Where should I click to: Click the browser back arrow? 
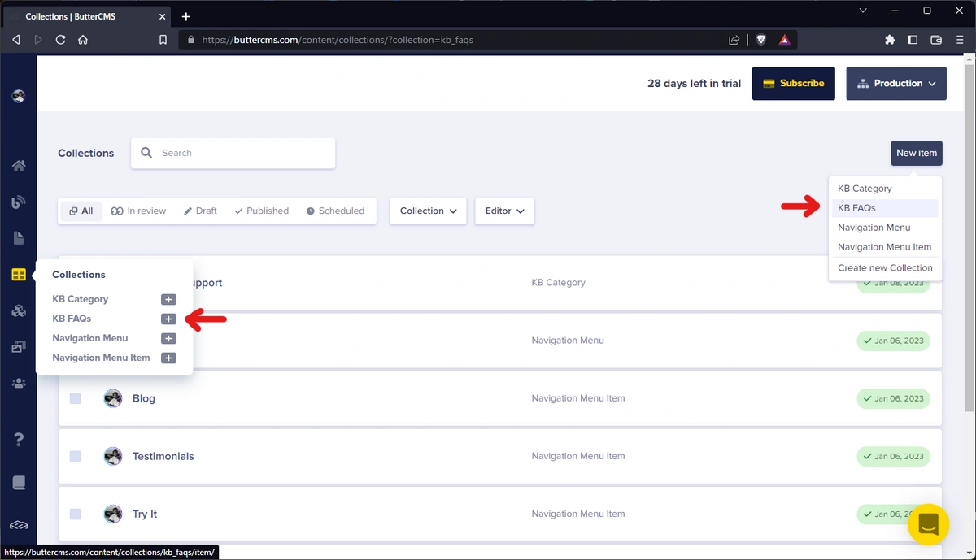tap(16, 39)
